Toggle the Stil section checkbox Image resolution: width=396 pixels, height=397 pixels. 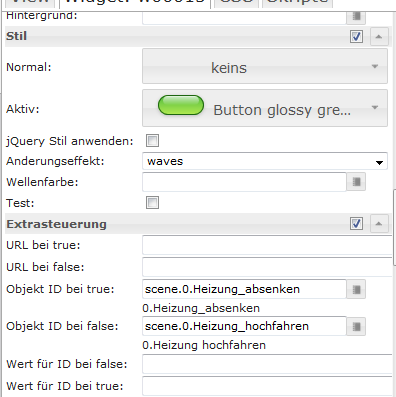[356, 36]
